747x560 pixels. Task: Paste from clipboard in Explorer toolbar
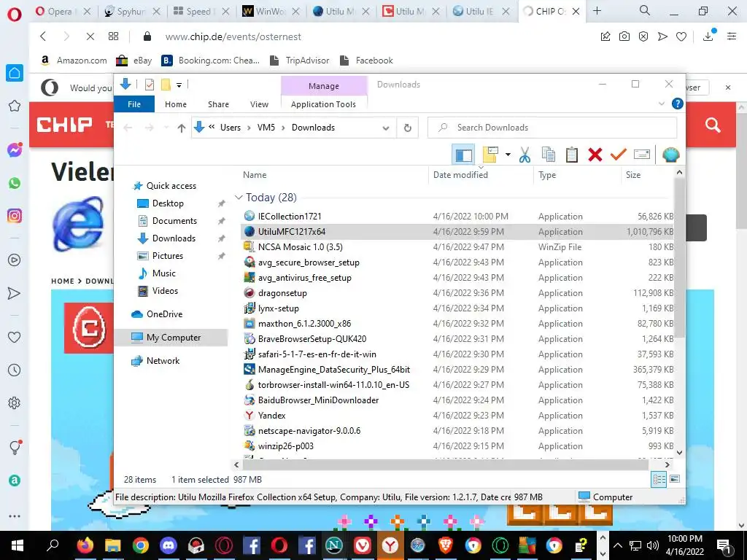tap(572, 155)
